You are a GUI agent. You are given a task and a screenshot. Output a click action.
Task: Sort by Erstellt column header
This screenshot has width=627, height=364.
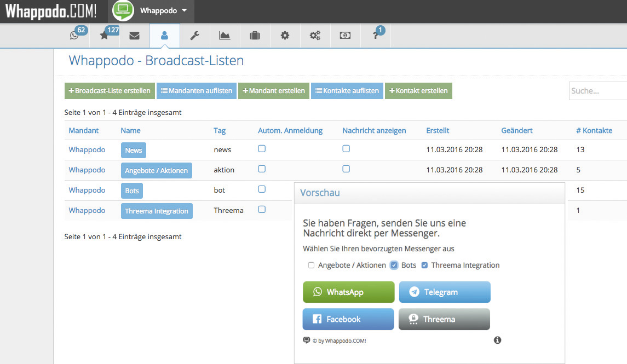438,130
